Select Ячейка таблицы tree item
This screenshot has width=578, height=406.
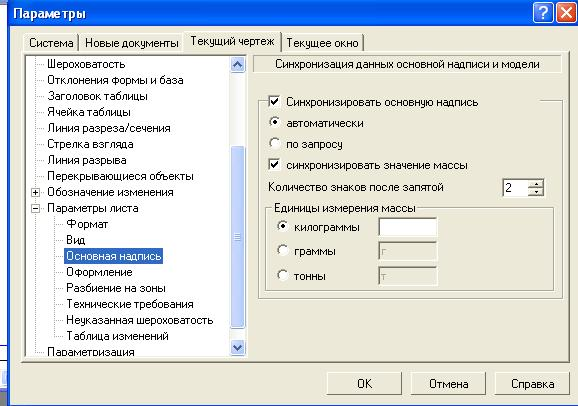(89, 112)
